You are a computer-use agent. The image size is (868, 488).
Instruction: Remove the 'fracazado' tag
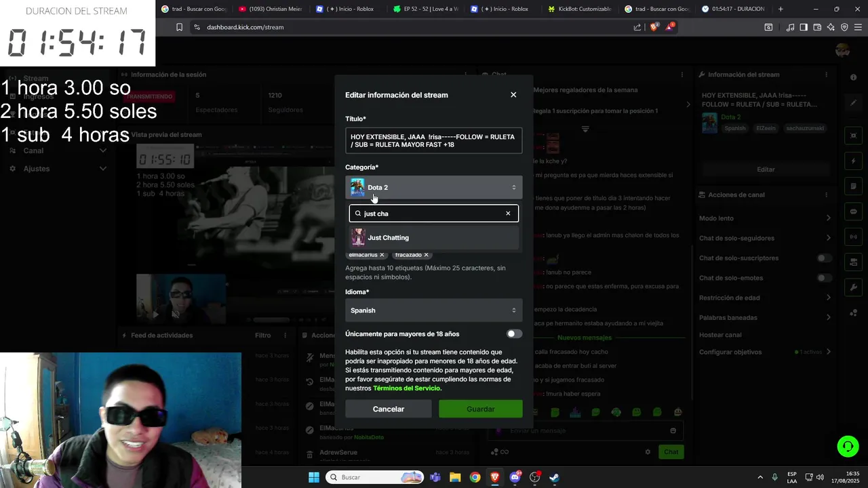(x=426, y=255)
